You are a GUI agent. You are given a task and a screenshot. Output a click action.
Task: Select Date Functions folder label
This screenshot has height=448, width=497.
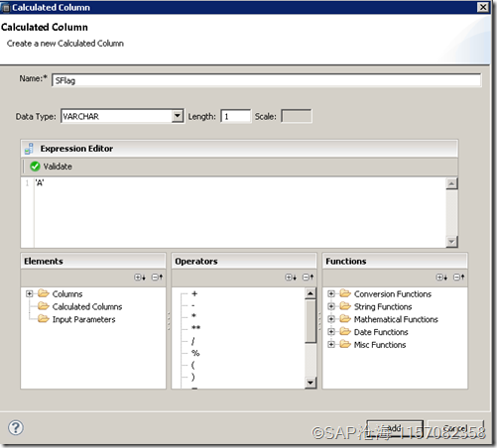point(381,332)
